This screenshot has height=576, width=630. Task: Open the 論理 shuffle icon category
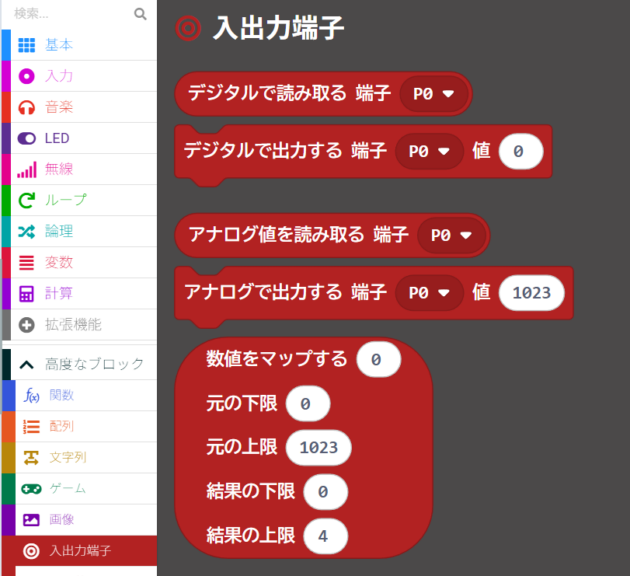pos(27,231)
